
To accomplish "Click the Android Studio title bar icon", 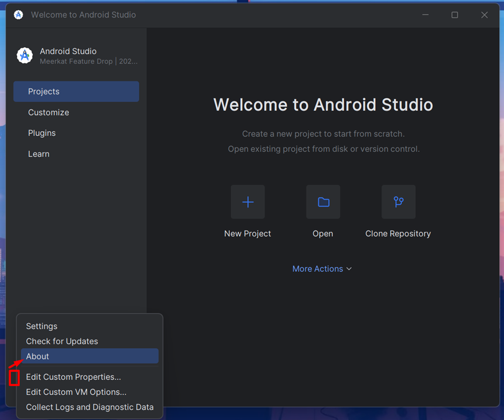I will [x=18, y=15].
